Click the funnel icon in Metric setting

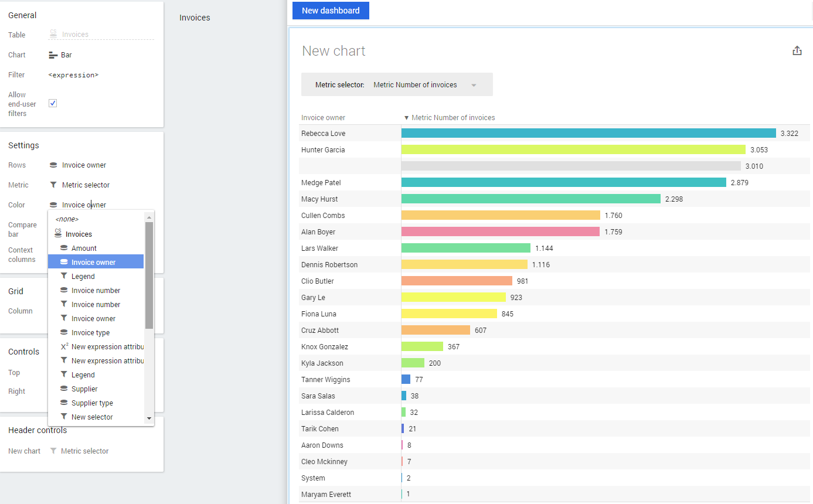pyautogui.click(x=53, y=185)
